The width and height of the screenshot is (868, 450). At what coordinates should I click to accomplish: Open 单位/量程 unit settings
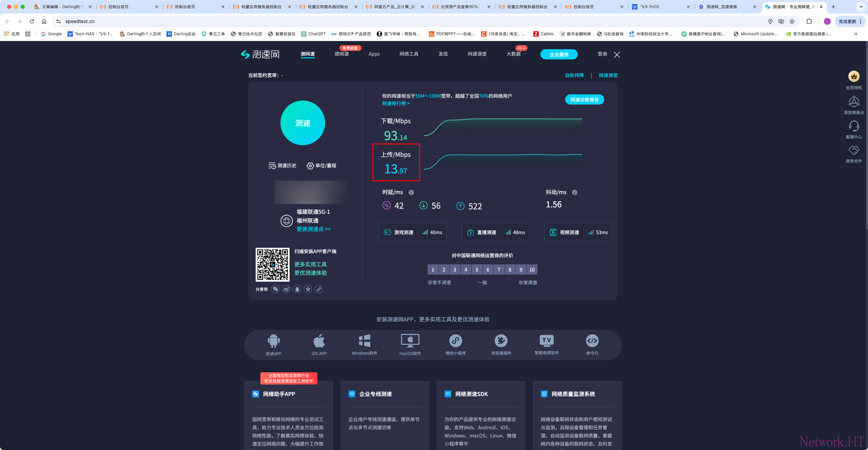coord(321,166)
